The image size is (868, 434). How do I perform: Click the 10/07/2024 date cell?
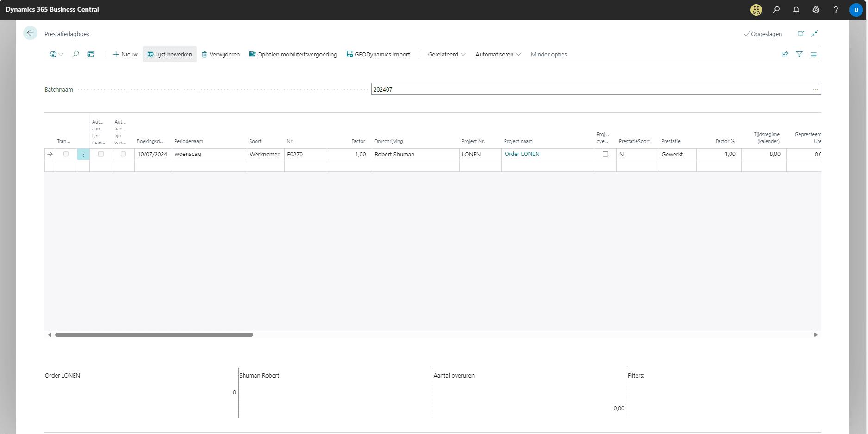pyautogui.click(x=153, y=154)
